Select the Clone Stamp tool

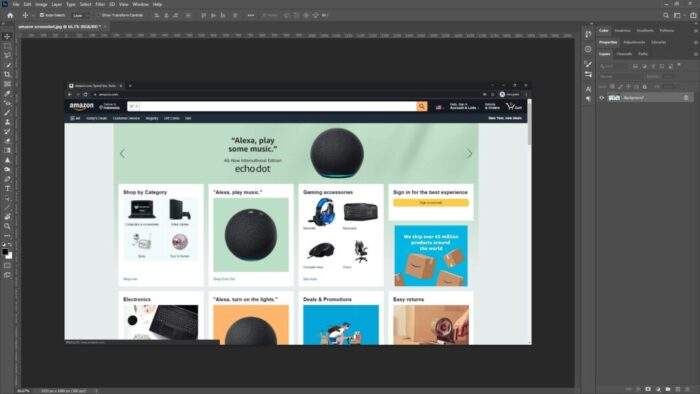(7, 122)
